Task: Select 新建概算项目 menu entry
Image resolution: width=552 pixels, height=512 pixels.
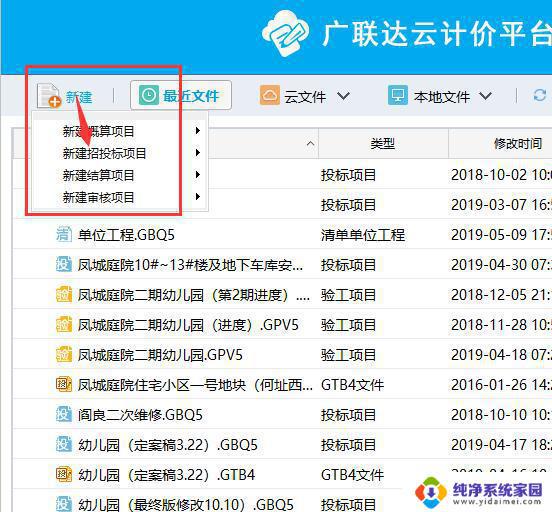Action: 99,131
